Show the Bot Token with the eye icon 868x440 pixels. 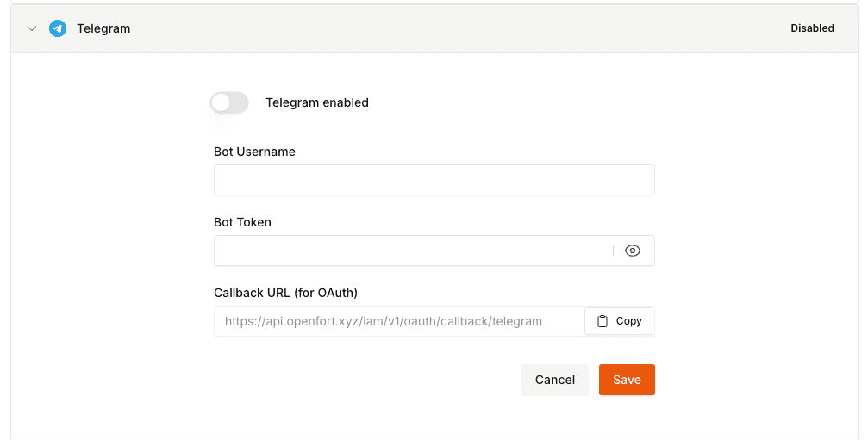click(x=632, y=251)
